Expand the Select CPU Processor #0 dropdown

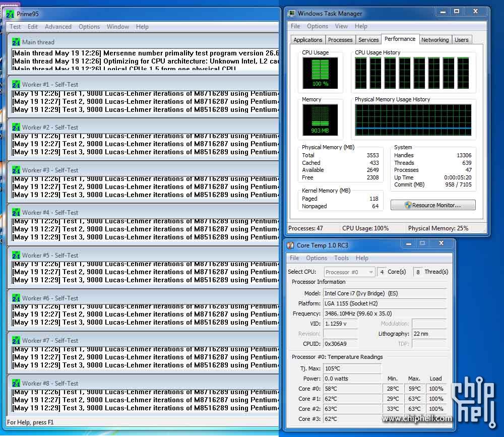[x=349, y=272]
